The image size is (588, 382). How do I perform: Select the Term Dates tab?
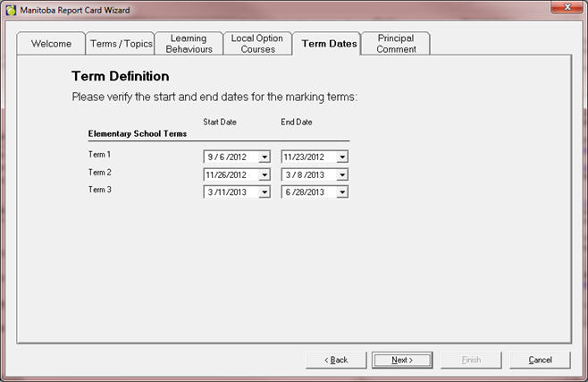tap(328, 43)
